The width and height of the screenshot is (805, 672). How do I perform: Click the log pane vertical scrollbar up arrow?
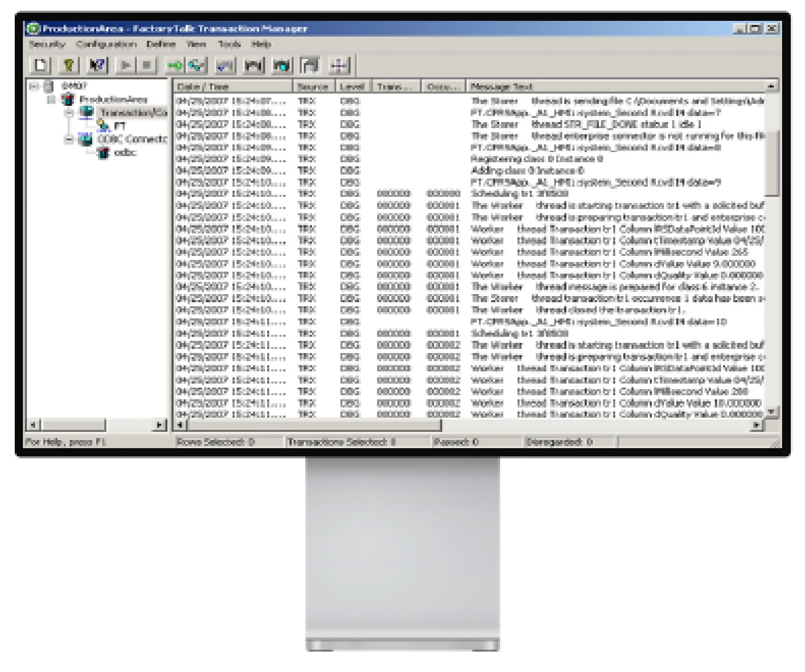coord(772,86)
